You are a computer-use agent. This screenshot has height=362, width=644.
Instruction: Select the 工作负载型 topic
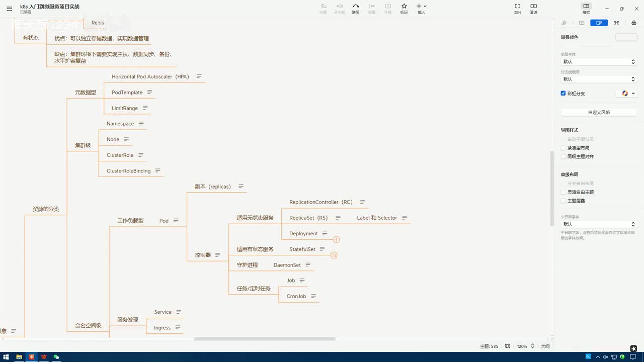coord(130,221)
